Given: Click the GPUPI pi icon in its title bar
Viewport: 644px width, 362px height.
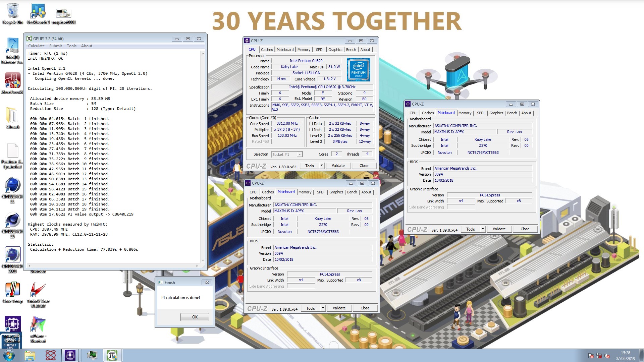Looking at the screenshot, I should [29, 39].
